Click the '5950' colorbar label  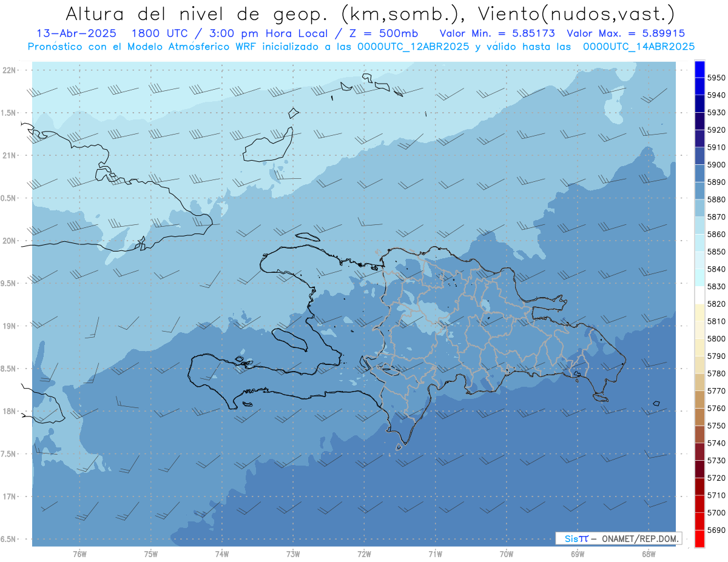pyautogui.click(x=716, y=78)
